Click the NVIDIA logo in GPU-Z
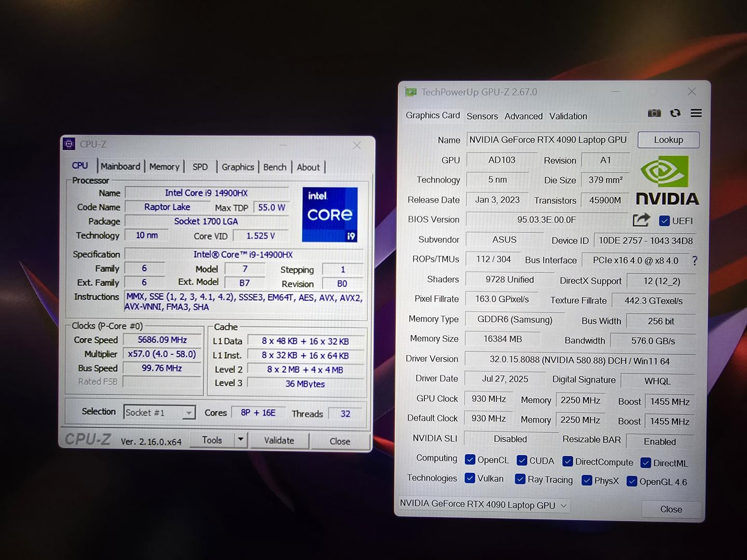Screen dimensions: 747x560 coord(668,180)
